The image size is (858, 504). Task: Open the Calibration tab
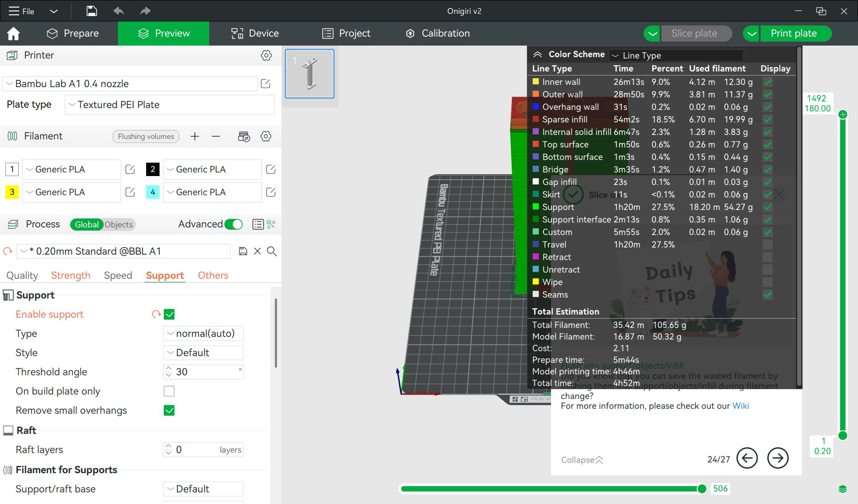pos(437,34)
